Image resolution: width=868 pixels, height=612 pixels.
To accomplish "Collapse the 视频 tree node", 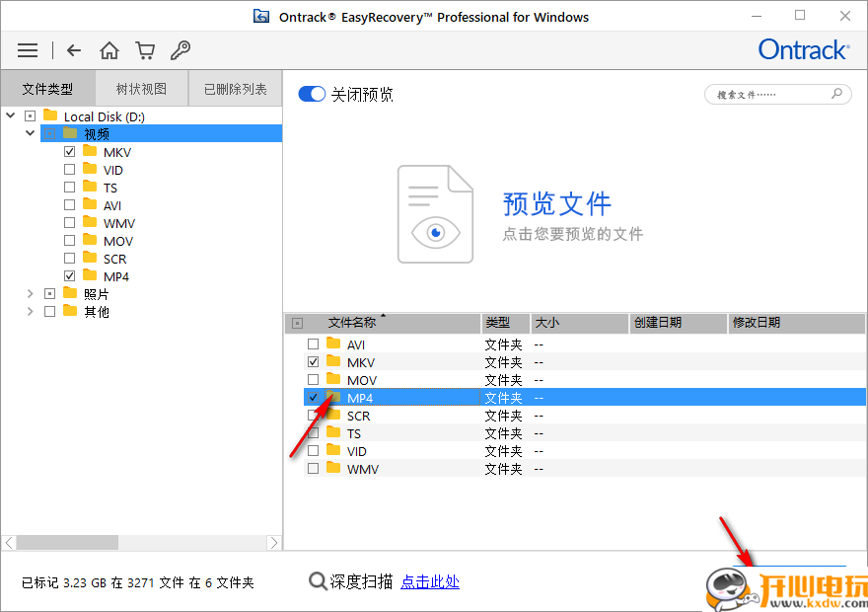I will click(31, 132).
